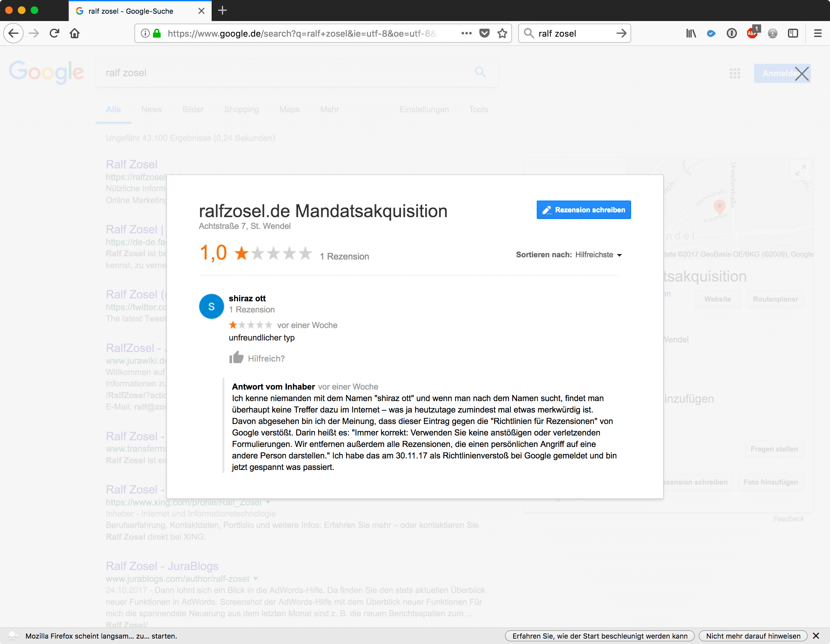The height and width of the screenshot is (644, 830).
Task: Toggle the sidebar view icon
Action: pyautogui.click(x=793, y=33)
